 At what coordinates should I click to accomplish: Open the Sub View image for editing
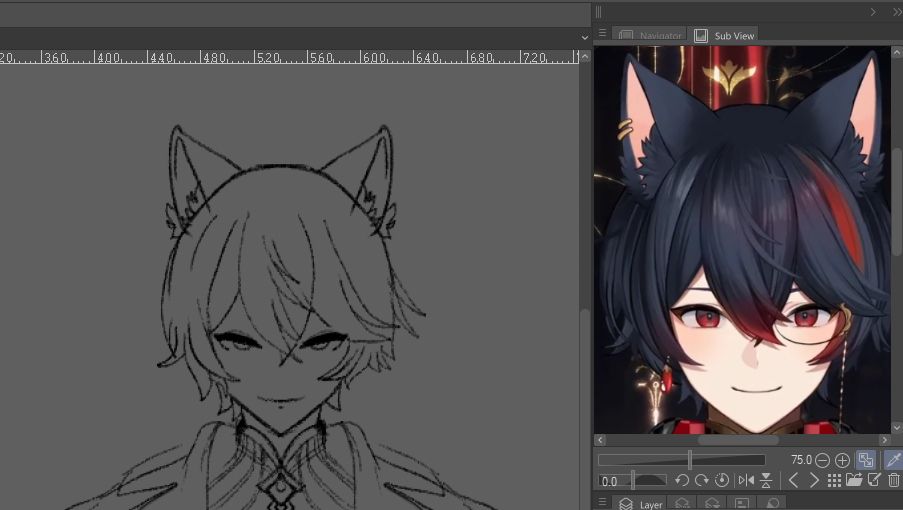[x=874, y=480]
